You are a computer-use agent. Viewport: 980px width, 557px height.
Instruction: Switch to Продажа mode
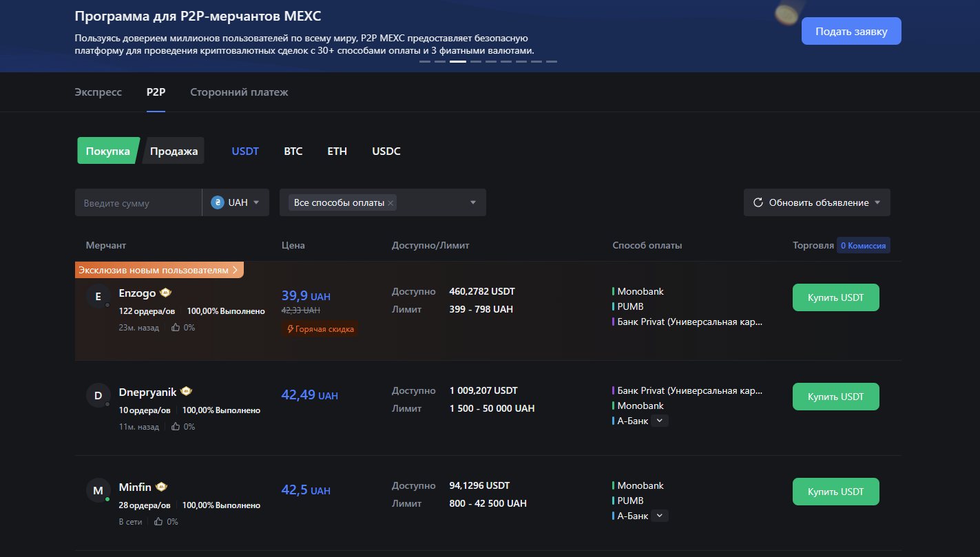pos(174,151)
